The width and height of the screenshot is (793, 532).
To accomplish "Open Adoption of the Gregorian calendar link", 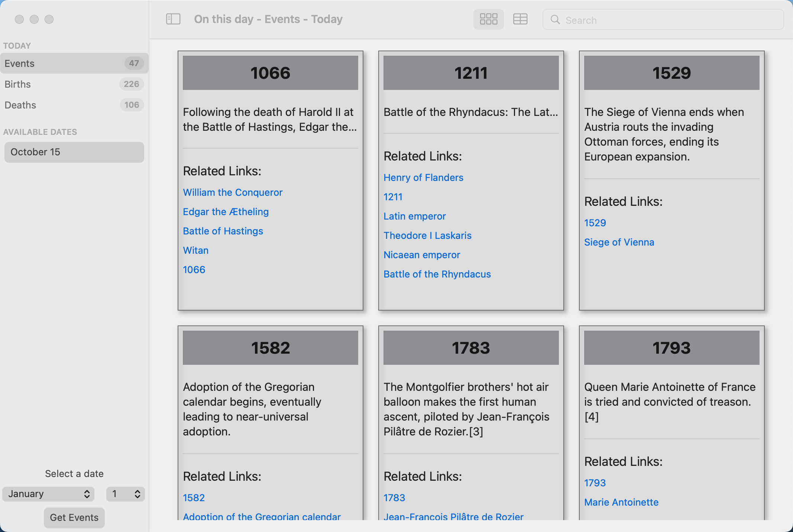I will 262,516.
